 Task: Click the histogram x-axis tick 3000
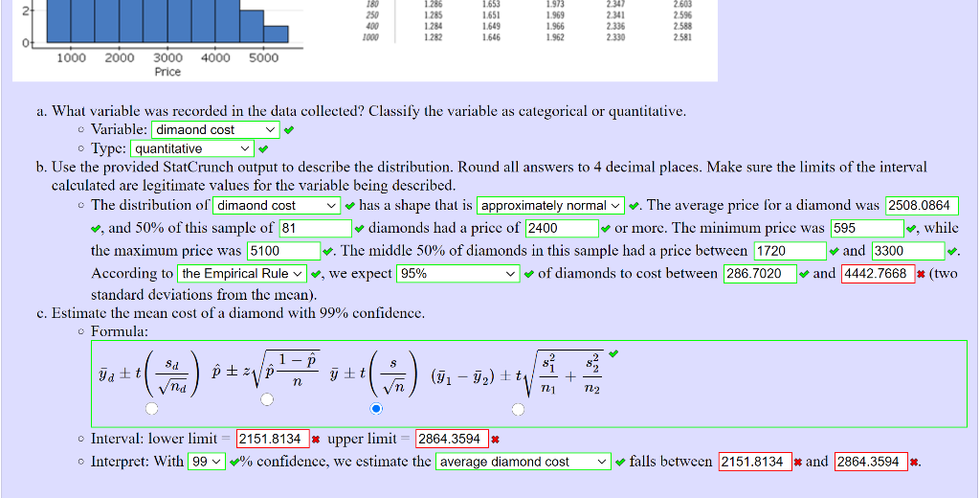167,58
